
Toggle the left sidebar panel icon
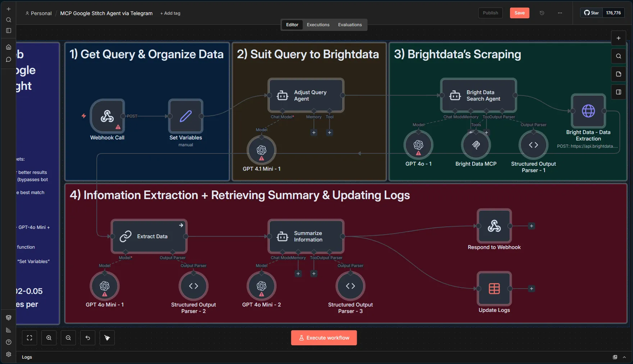(9, 31)
